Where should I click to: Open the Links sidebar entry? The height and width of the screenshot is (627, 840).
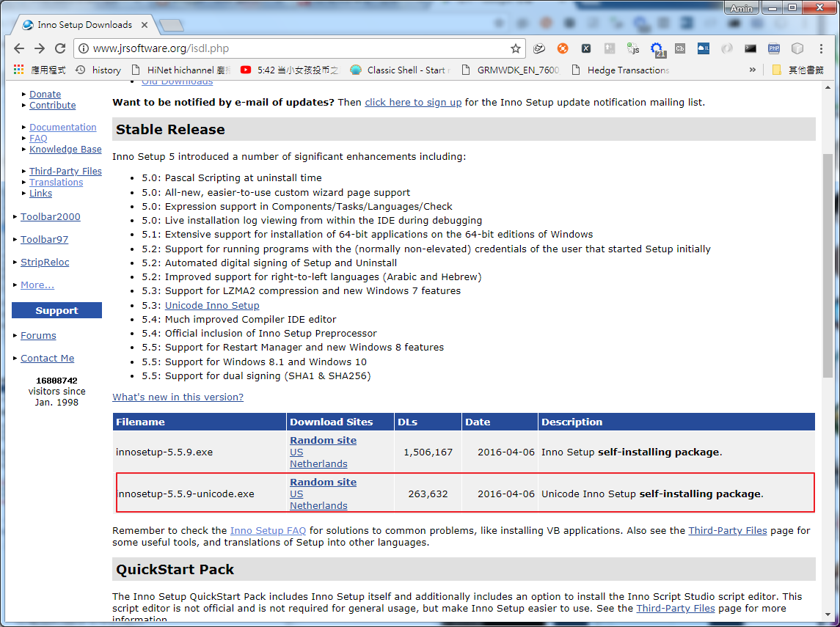click(40, 194)
